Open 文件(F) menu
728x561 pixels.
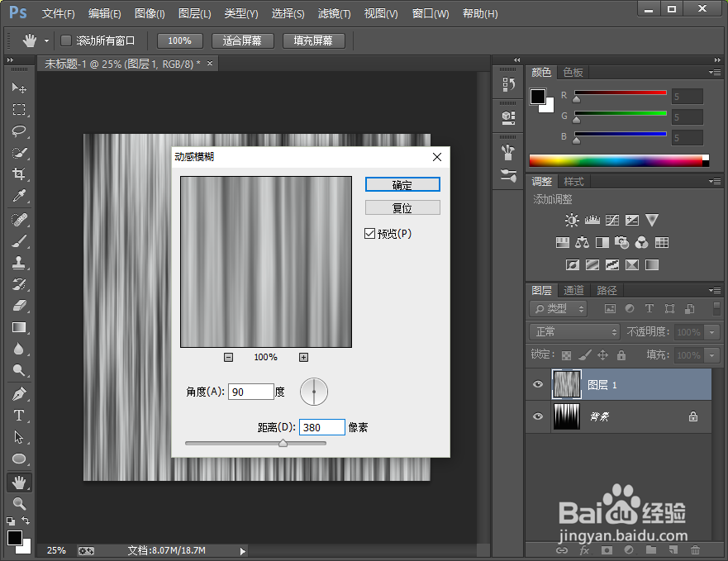pos(58,13)
